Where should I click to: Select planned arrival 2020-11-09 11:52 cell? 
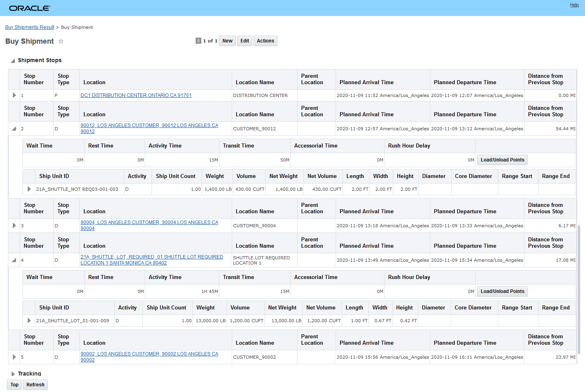(x=383, y=95)
